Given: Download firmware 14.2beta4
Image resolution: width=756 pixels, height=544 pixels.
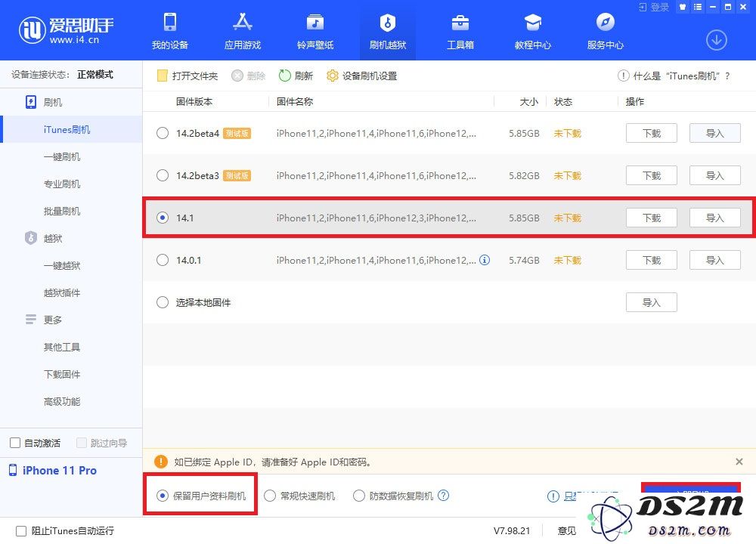Looking at the screenshot, I should tap(652, 133).
